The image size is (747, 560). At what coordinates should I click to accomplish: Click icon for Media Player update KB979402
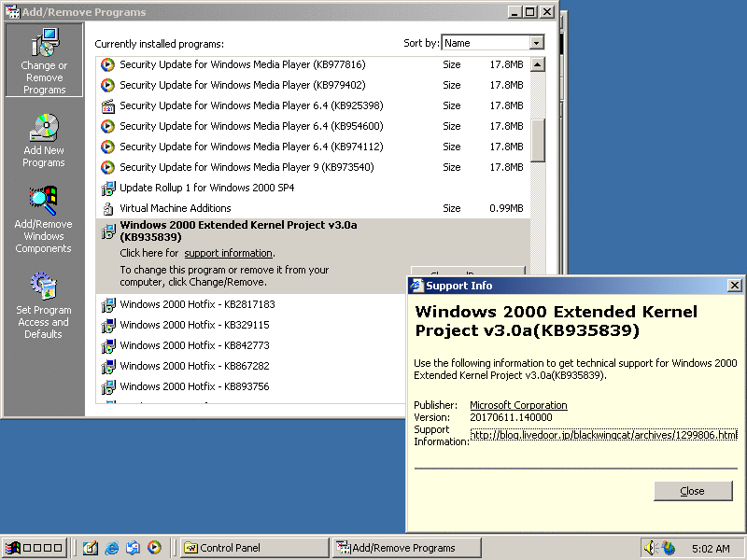(108, 85)
